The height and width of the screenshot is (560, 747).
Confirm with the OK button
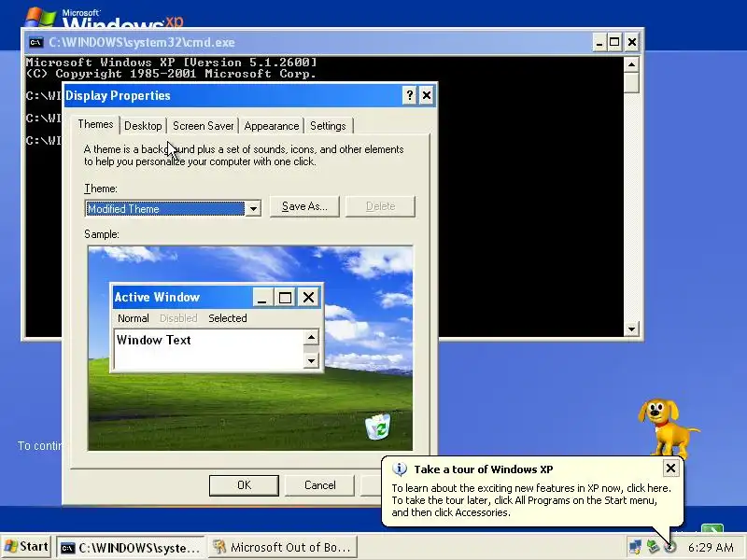[x=244, y=485]
